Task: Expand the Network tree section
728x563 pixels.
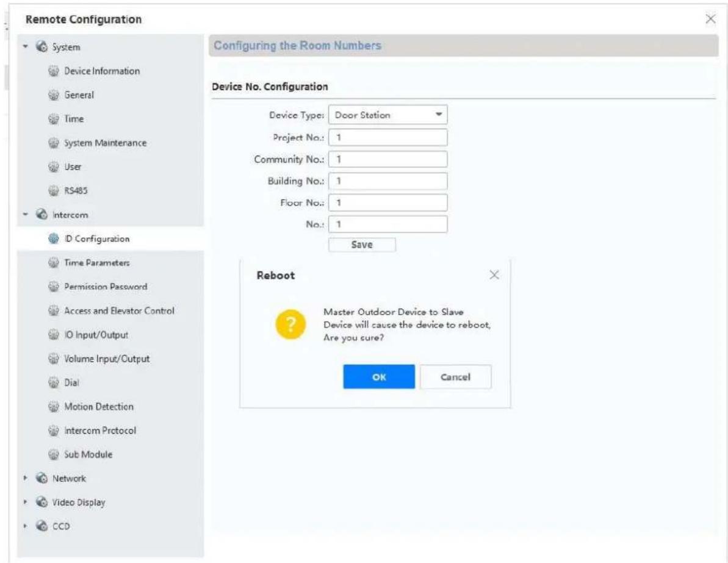Action: (x=26, y=478)
